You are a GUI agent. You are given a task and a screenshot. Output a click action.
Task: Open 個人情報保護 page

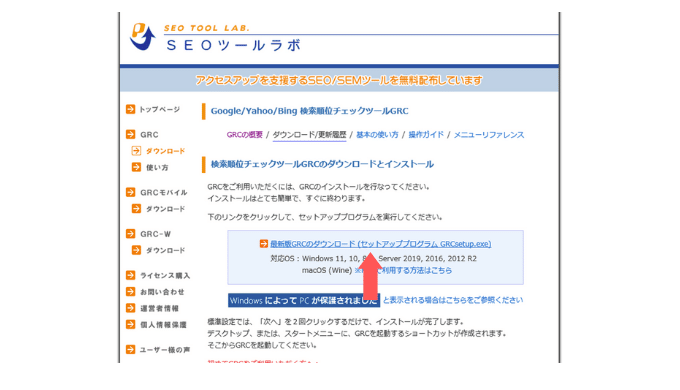tap(163, 325)
